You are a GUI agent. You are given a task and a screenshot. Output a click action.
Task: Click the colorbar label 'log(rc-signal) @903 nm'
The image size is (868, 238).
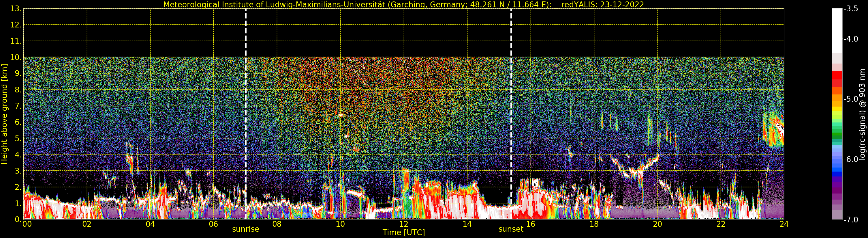[862, 114]
